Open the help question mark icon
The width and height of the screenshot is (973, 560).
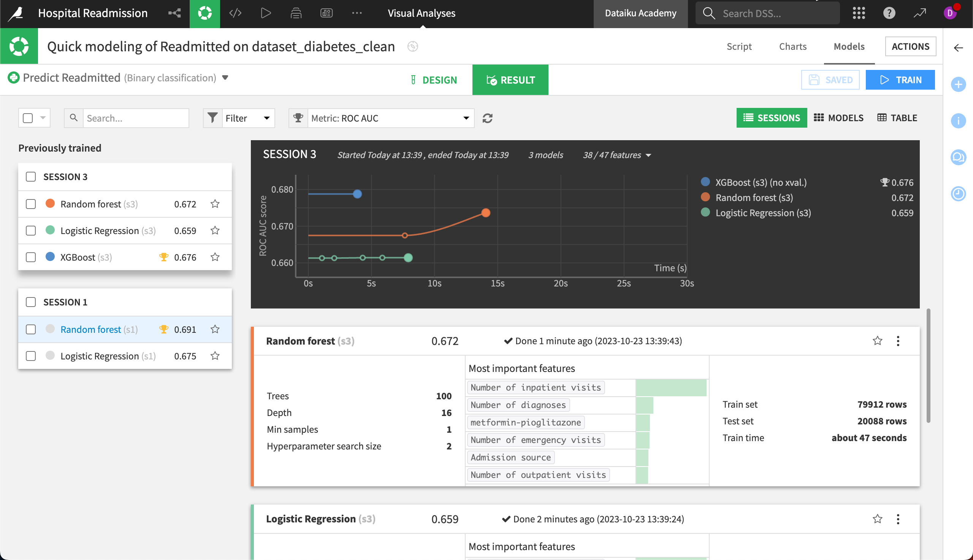point(889,13)
